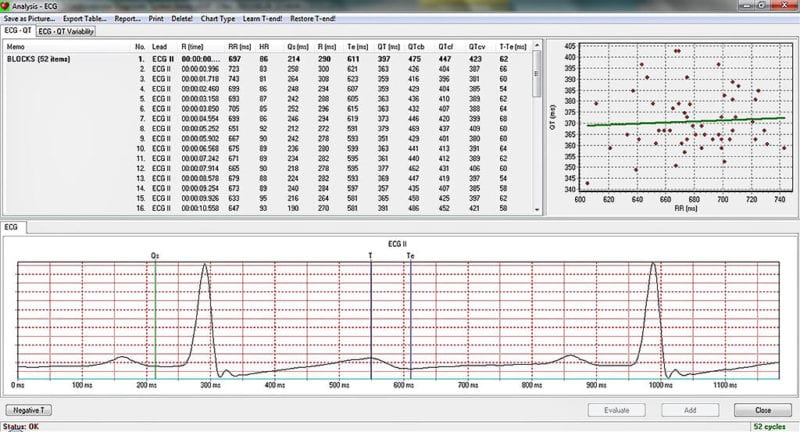Select the ECG - QT tab

(17, 31)
